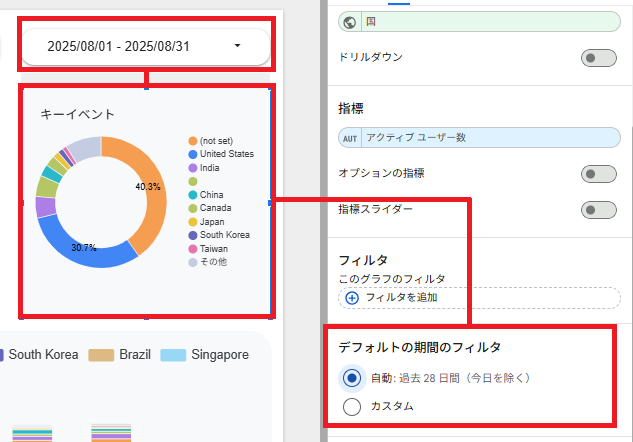
Task: Click the デフォルトの期間のフィルタ heading
Action: 420,347
